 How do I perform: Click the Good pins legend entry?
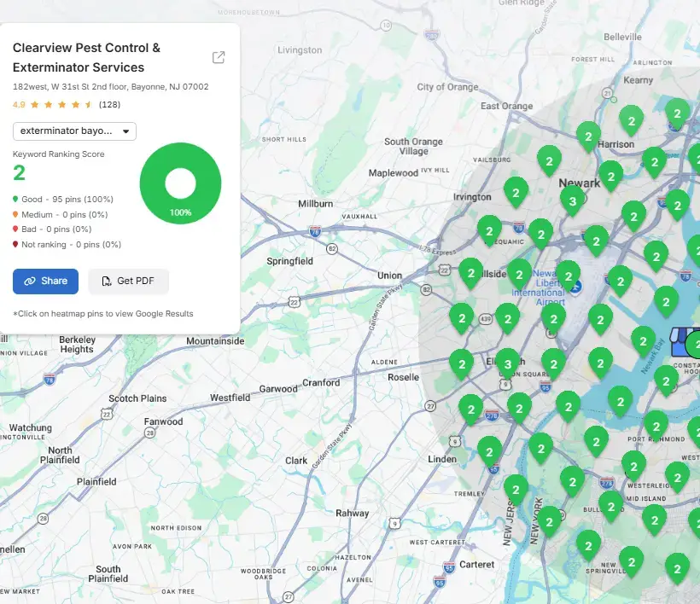coord(63,199)
